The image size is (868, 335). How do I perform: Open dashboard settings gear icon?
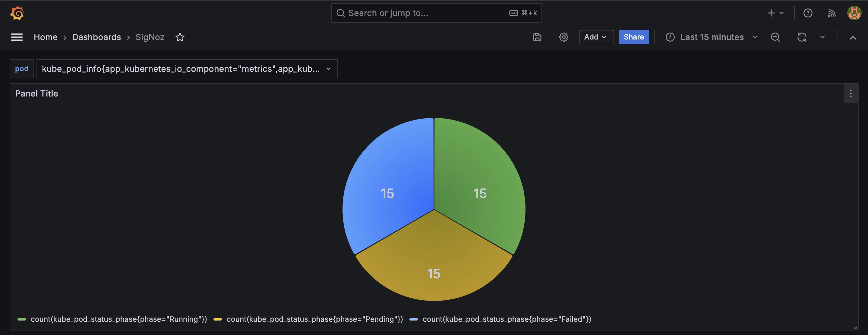[x=564, y=37]
